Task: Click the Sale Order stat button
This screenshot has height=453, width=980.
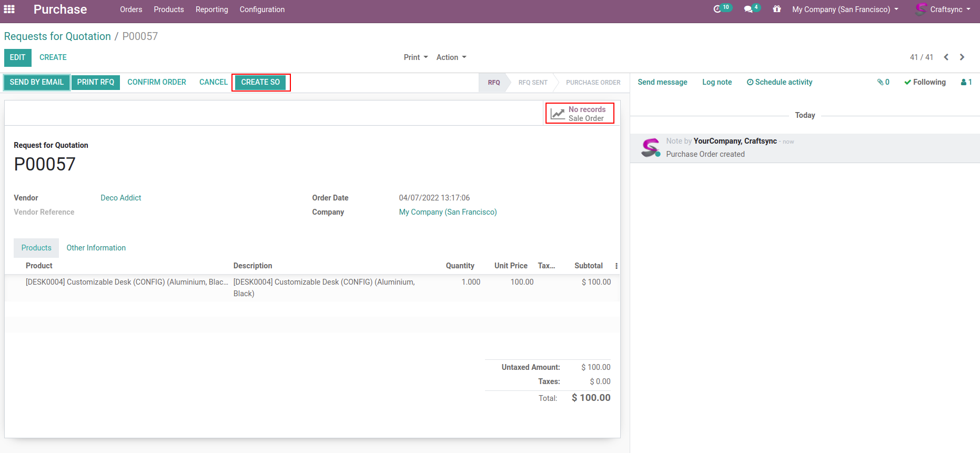Action: coord(580,114)
